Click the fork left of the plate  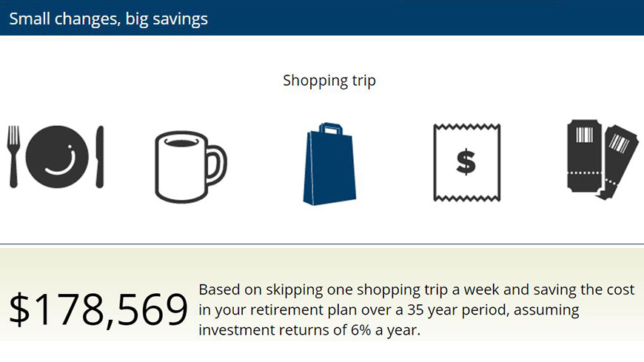point(13,155)
